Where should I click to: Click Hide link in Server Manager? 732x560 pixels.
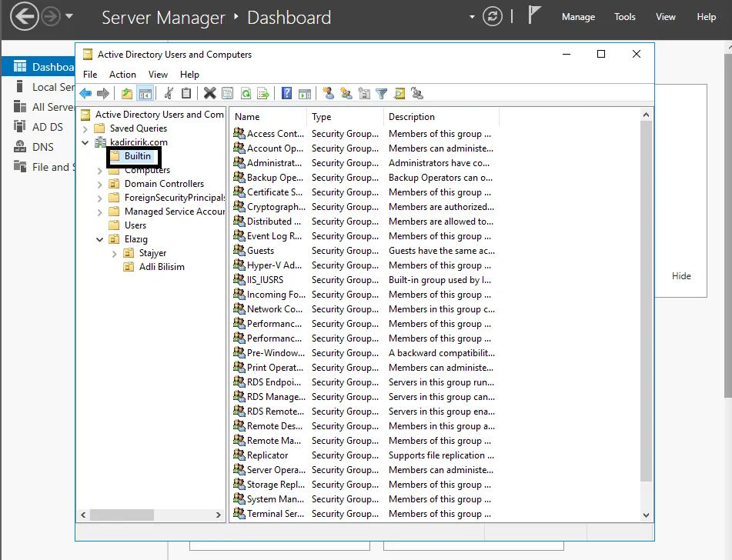[681, 276]
